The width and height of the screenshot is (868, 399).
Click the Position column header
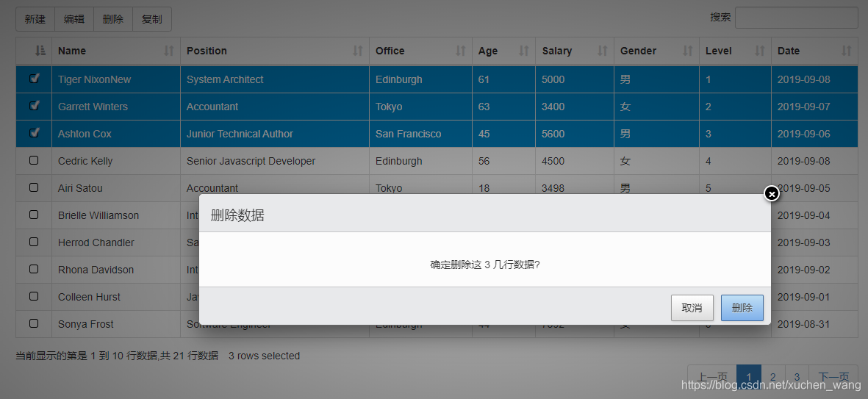(x=275, y=51)
